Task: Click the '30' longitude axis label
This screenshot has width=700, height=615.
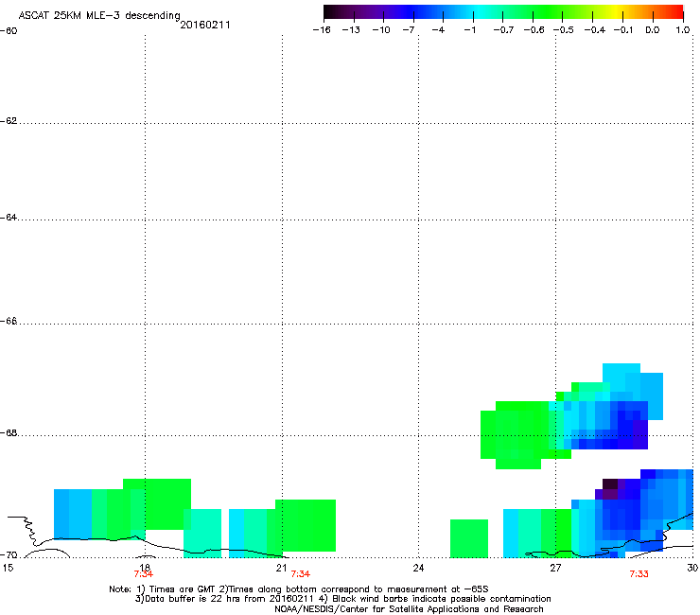Action: pyautogui.click(x=692, y=568)
